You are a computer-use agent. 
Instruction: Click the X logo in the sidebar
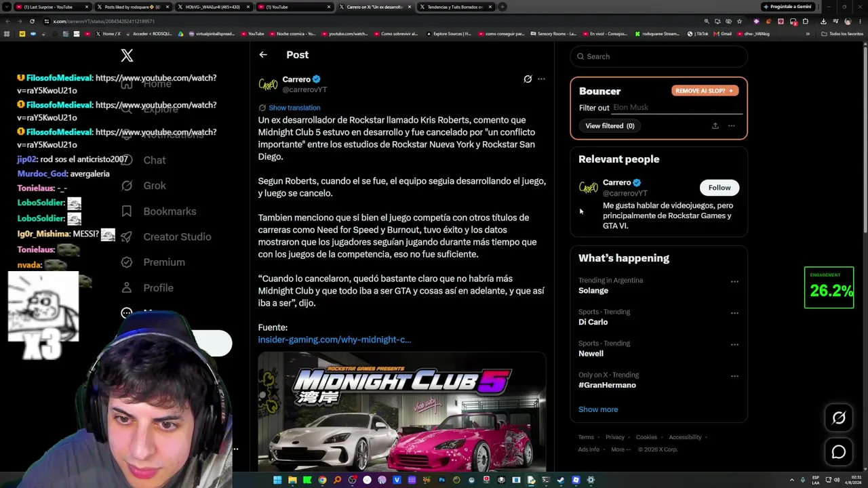pyautogui.click(x=127, y=56)
